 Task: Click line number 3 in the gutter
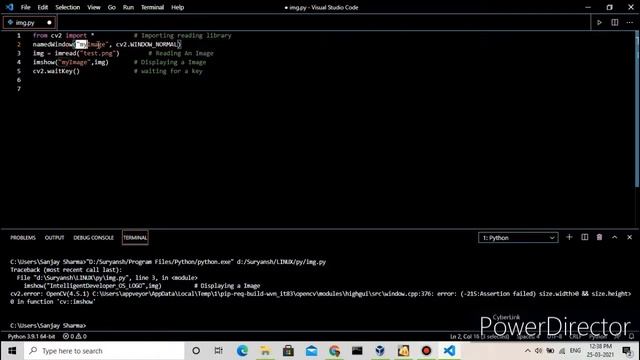pos(19,53)
